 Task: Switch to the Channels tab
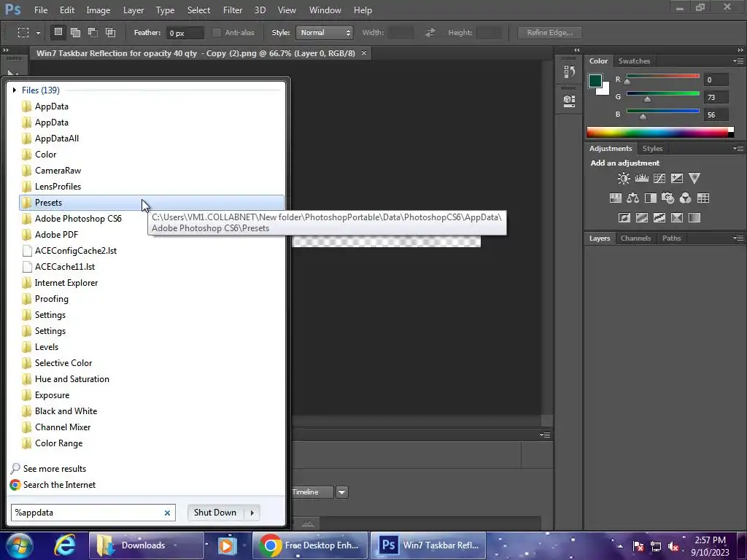pos(635,238)
